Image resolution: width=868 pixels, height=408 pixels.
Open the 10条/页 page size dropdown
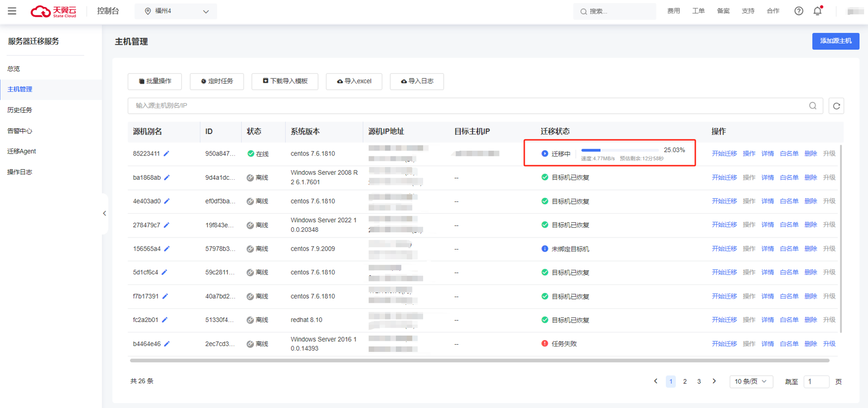751,381
